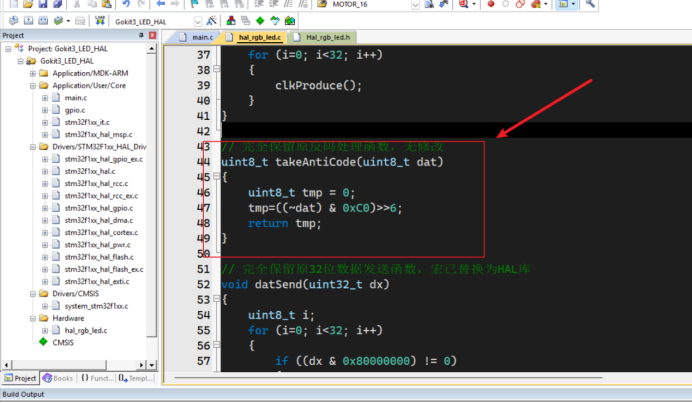Click the undo arrow in the top toolbar
Screen dimensions: 692x403
(x=127, y=4)
